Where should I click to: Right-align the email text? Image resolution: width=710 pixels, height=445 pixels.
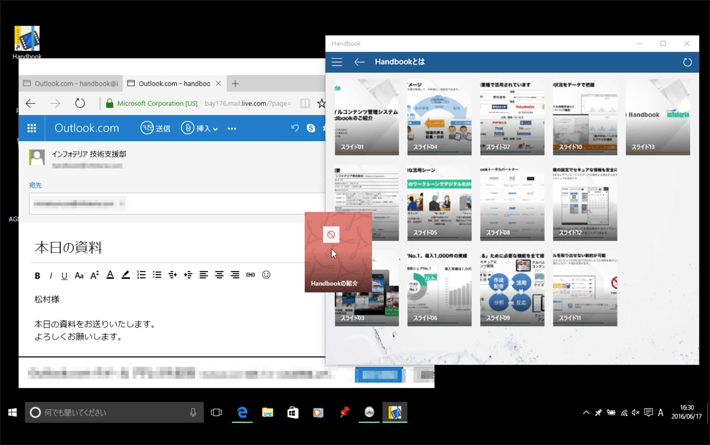(235, 275)
